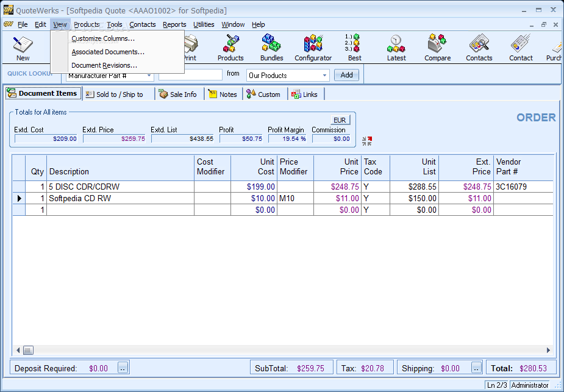This screenshot has height=392, width=564.
Task: Click the Unit Cost column header
Action: (x=254, y=168)
